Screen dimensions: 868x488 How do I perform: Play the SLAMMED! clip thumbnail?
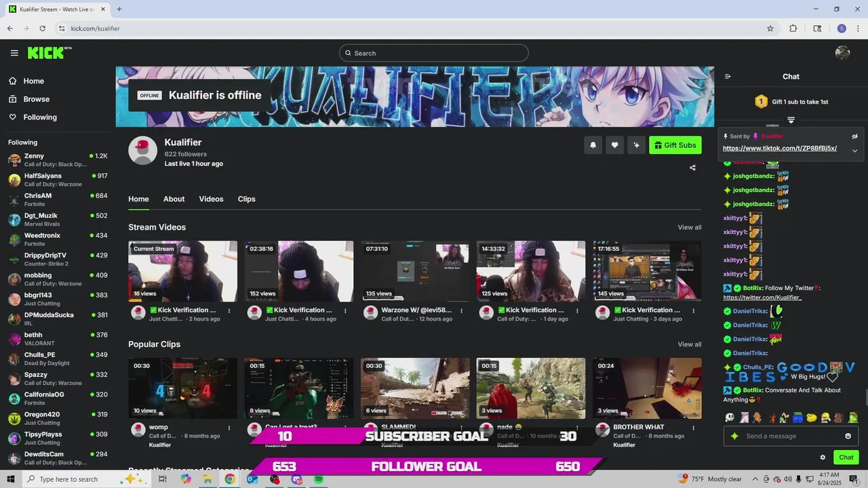(x=415, y=388)
